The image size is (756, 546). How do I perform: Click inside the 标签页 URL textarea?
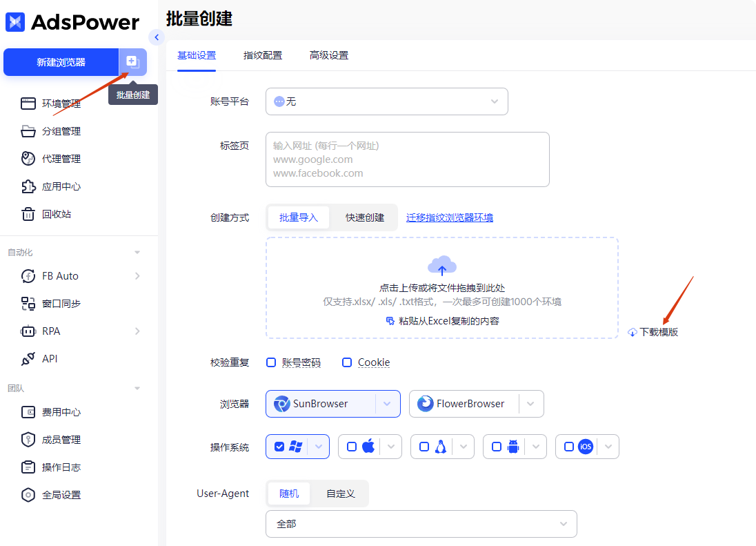408,159
